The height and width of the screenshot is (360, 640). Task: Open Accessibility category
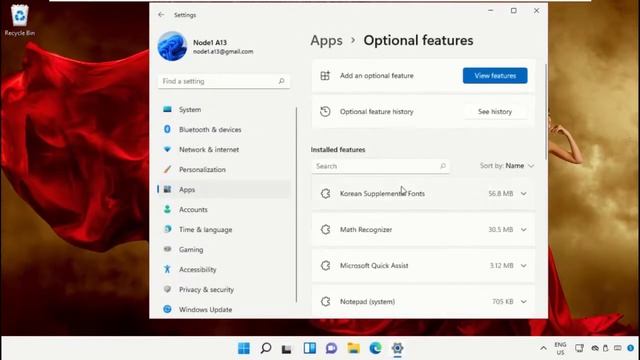pos(224,269)
